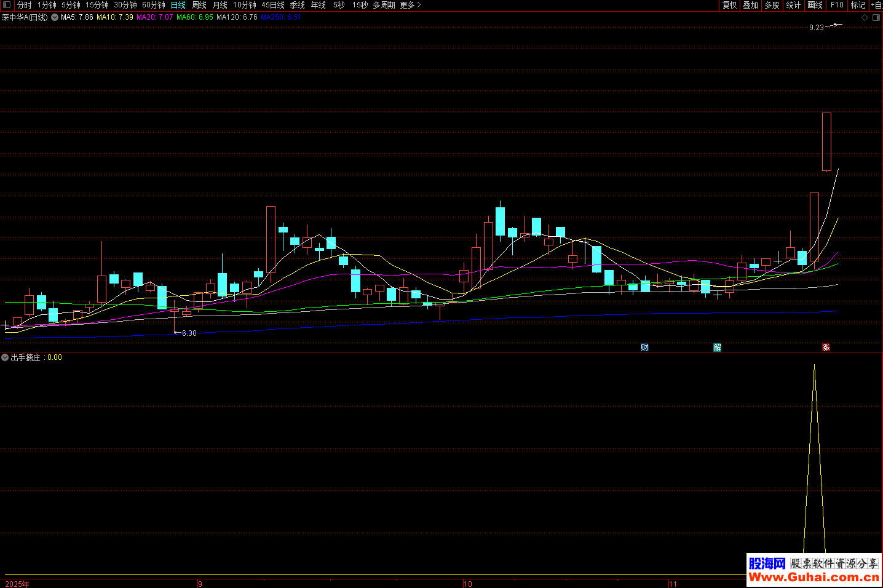The width and height of the screenshot is (883, 588).
Task: Expand the 出手擒庄 indicator dropdown
Action: (x=5, y=357)
